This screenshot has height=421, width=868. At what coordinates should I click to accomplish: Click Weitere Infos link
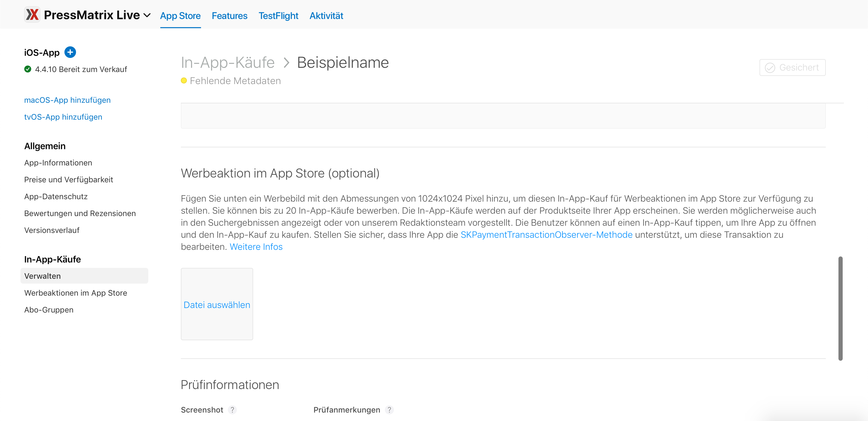[x=256, y=247]
